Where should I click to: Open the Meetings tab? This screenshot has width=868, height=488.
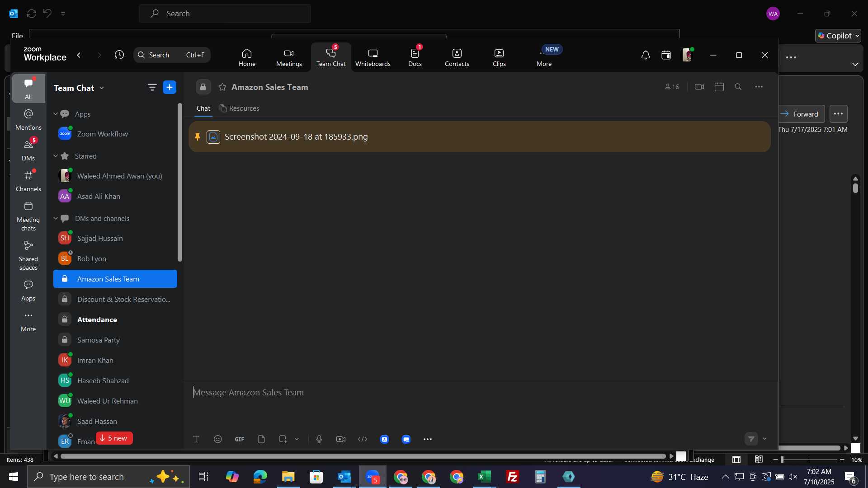pyautogui.click(x=289, y=58)
